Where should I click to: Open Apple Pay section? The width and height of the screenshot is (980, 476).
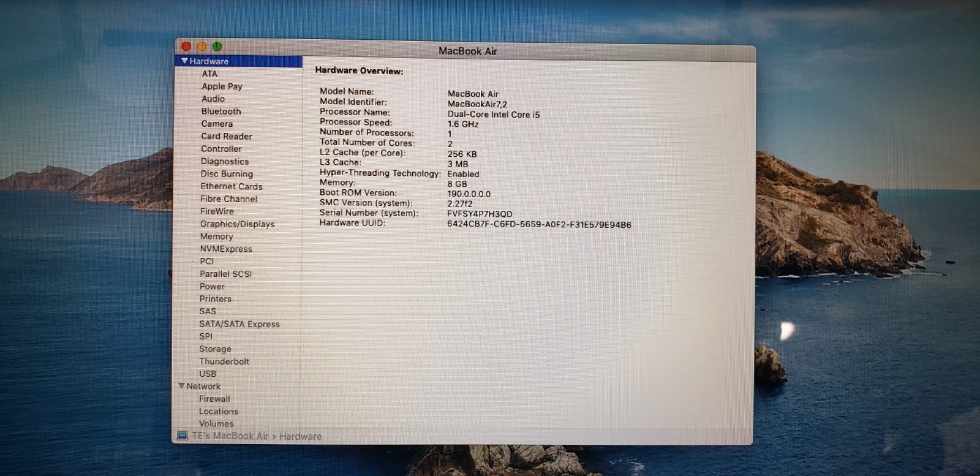coord(222,86)
